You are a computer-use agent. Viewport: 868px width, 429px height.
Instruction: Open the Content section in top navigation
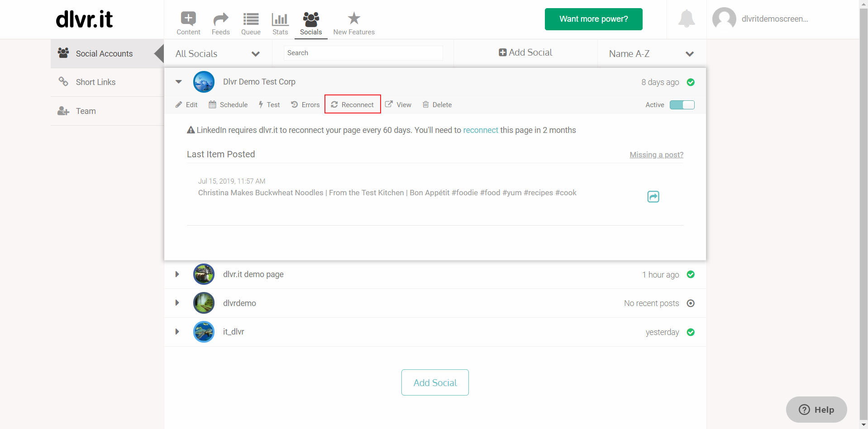[x=188, y=24]
